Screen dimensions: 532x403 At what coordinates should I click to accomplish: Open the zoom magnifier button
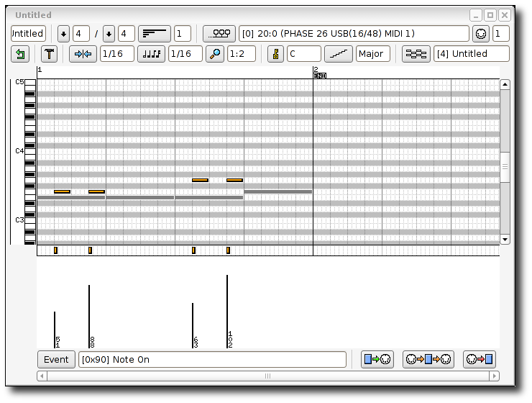tap(215, 54)
